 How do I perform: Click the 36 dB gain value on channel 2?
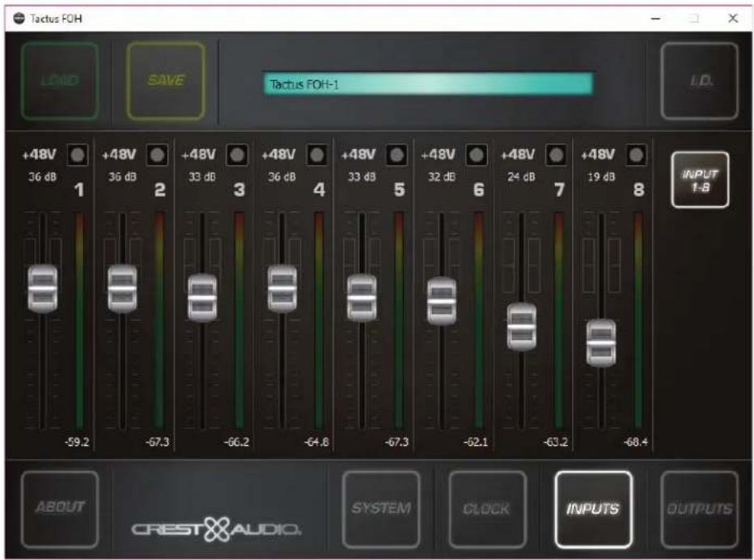122,177
